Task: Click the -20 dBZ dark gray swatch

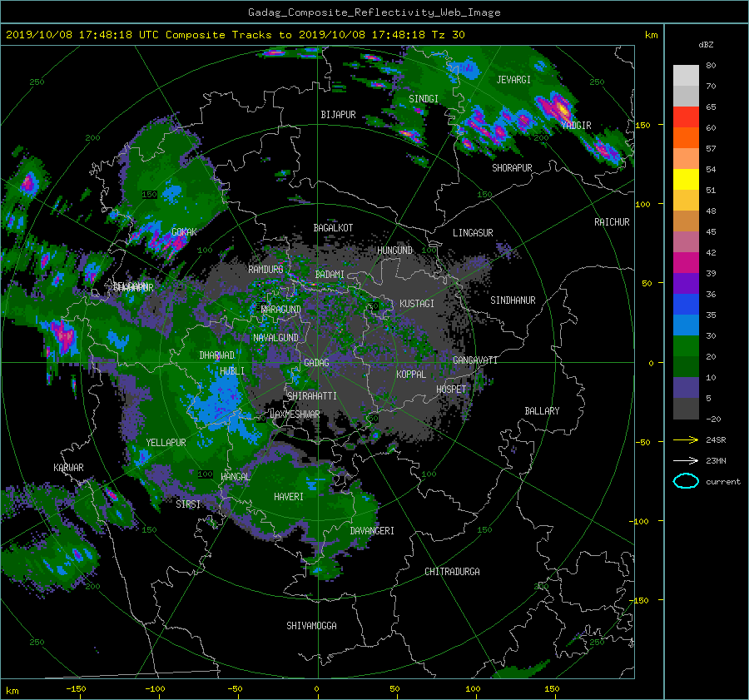Action: click(686, 409)
